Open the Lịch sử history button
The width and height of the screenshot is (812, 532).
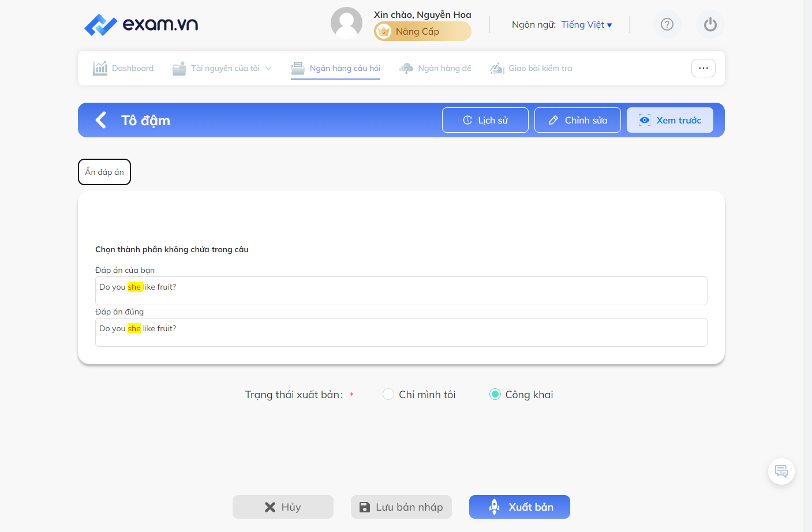coord(485,120)
